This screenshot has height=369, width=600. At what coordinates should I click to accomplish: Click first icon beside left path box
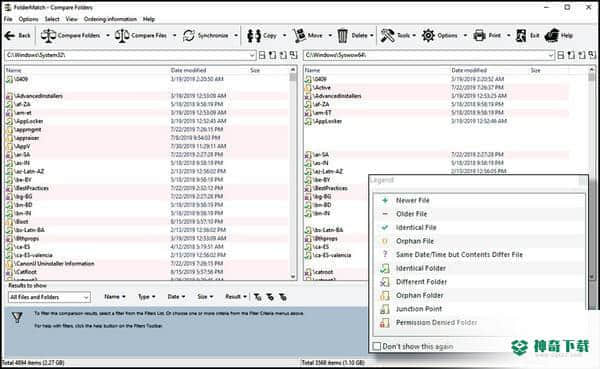click(x=262, y=56)
